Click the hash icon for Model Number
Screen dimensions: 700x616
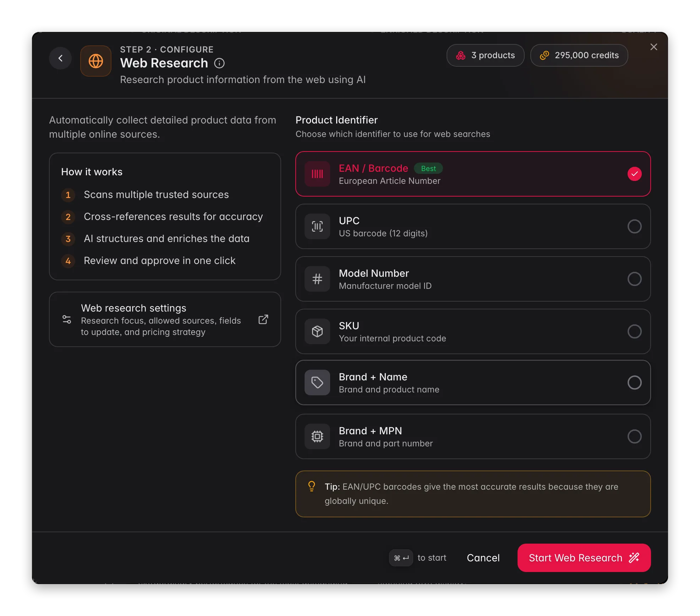tap(317, 279)
